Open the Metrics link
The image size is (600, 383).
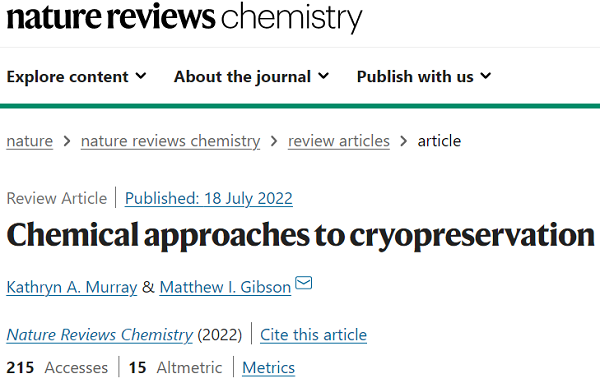coord(268,368)
